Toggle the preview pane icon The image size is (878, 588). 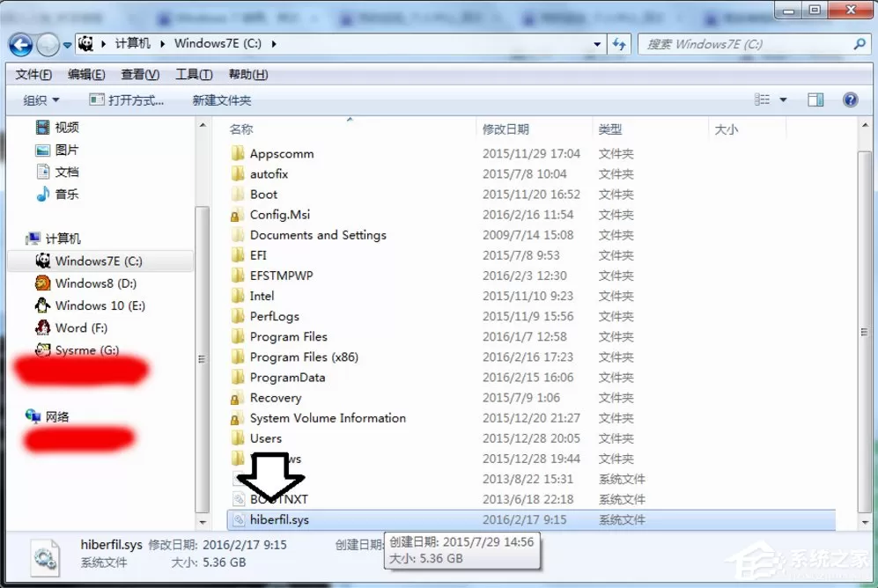[x=815, y=100]
